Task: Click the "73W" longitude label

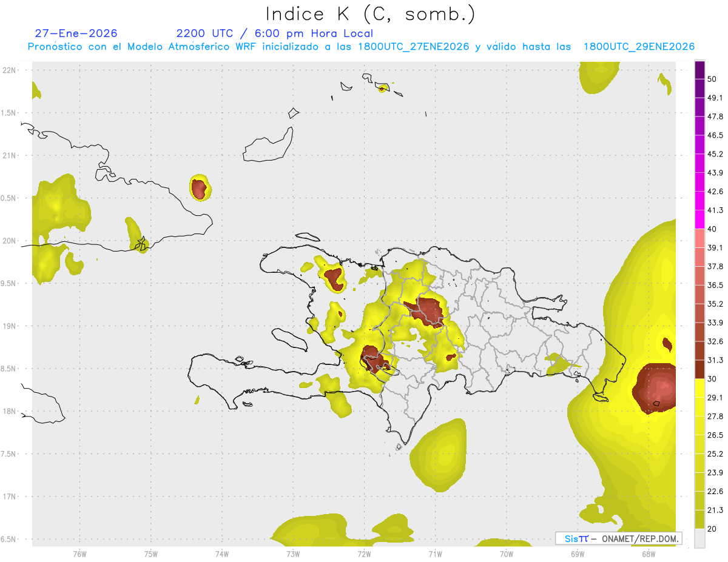Action: pos(293,554)
